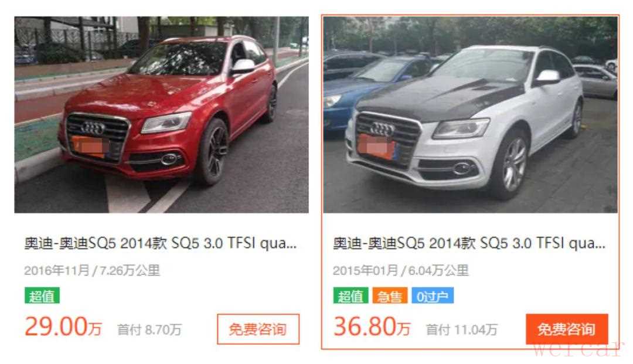This screenshot has height=364, width=633.
Task: Click the solid orange 免费咨询 button
Action: pyautogui.click(x=567, y=329)
